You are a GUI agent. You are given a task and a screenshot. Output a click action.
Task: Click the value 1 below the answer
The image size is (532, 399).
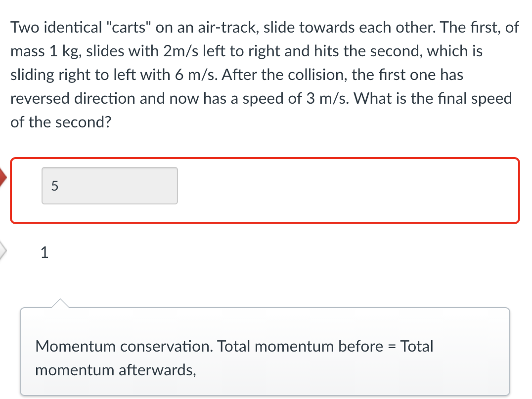(x=44, y=253)
